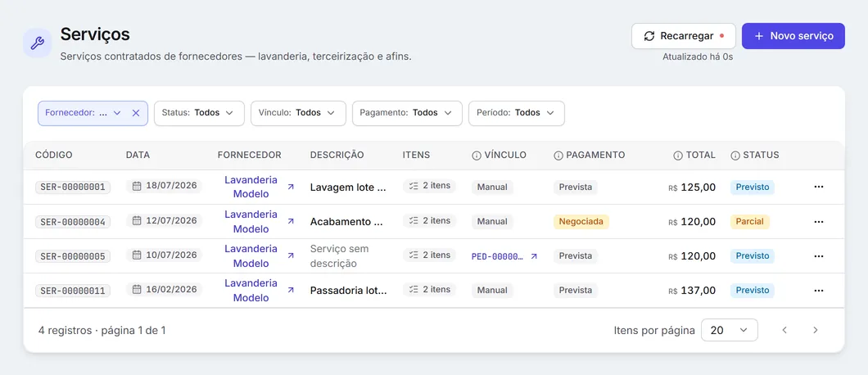Image resolution: width=868 pixels, height=375 pixels.
Task: Open Lavanderia Modelo link in SER-00000005 row
Action: (x=251, y=256)
